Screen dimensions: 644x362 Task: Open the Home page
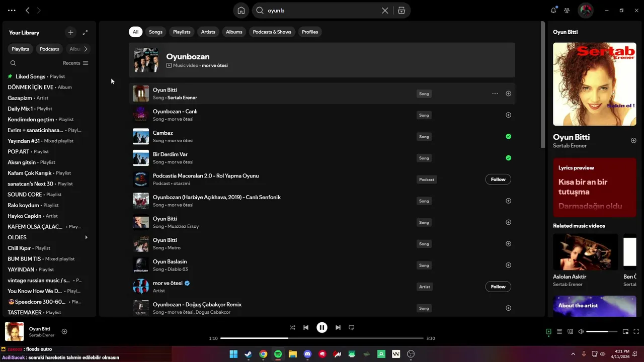point(241,11)
